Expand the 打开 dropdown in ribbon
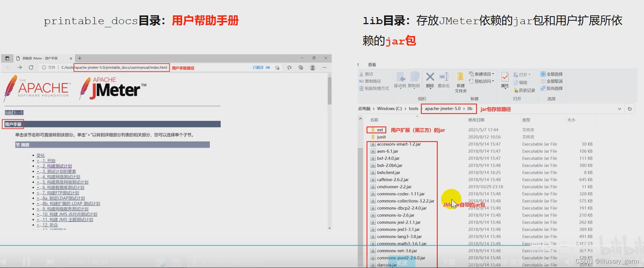 click(x=529, y=75)
